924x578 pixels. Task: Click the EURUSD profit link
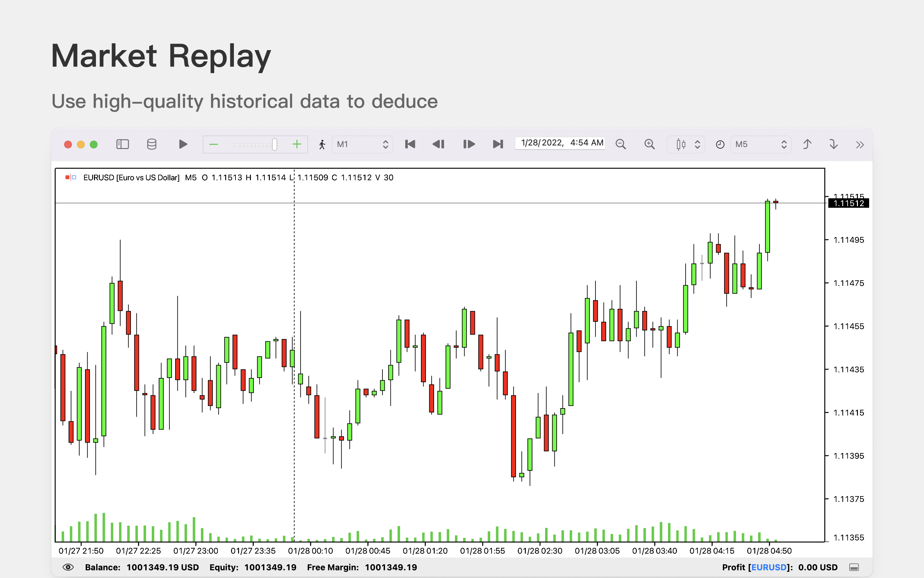click(769, 567)
